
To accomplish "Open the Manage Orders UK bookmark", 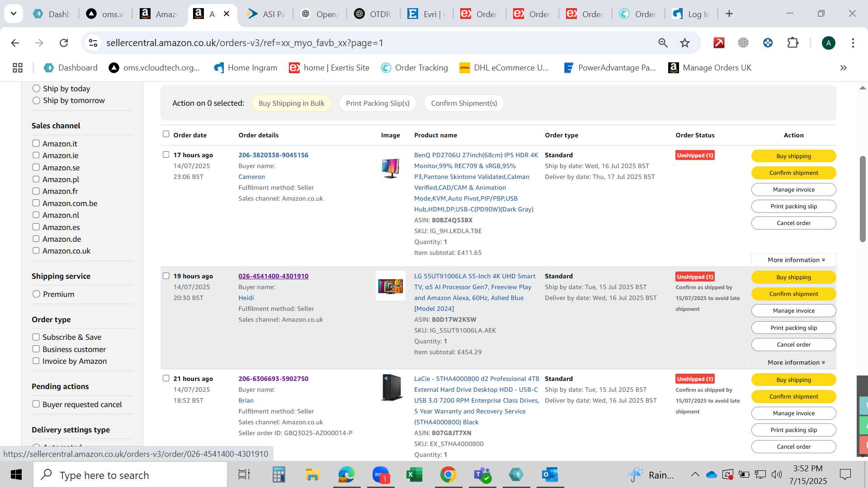I will 710,68.
